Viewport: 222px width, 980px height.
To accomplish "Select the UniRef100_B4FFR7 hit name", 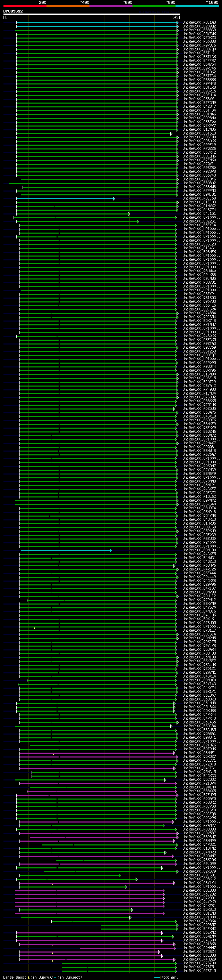I will [199, 60].
